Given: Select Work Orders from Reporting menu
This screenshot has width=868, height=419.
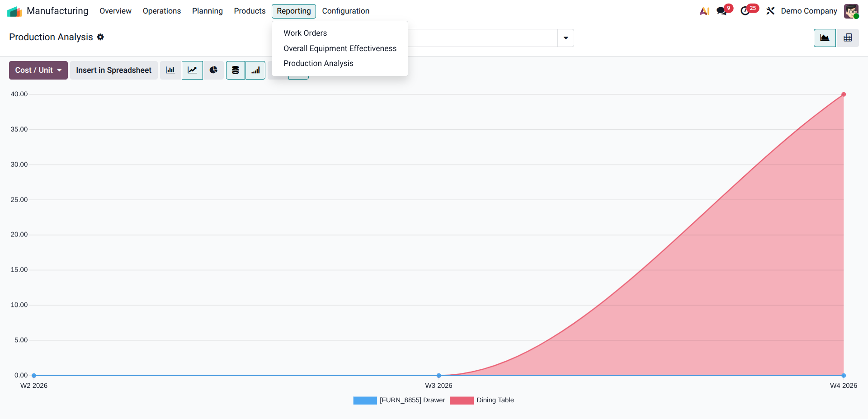Looking at the screenshot, I should click(305, 33).
